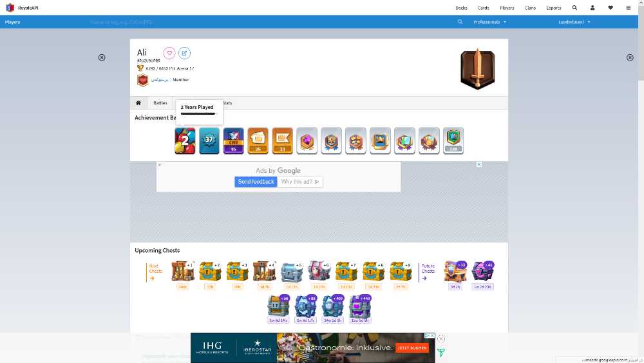Close the Google ad with the X
Image resolution: width=644 pixels, height=363 pixels.
(479, 164)
